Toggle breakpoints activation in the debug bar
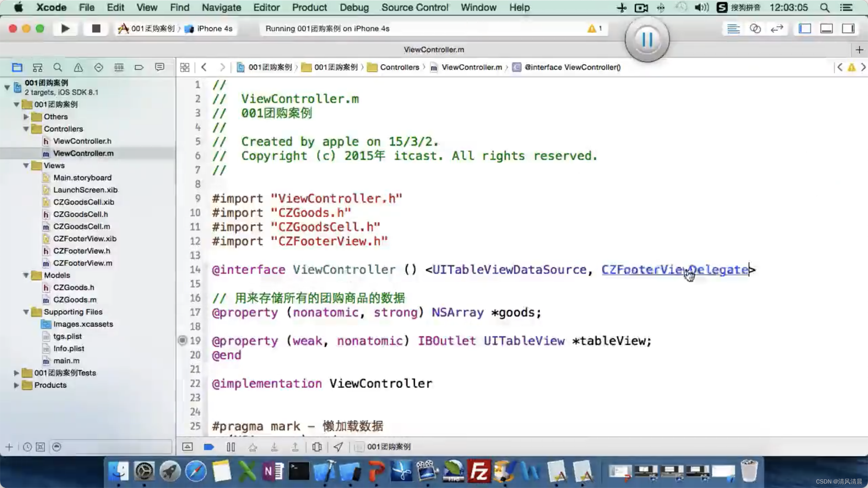This screenshot has width=868, height=488. pyautogui.click(x=209, y=447)
